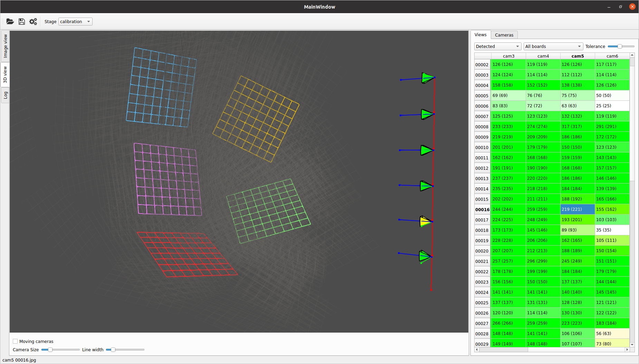This screenshot has height=364, width=639.
Task: Select row header 00002
Action: tap(482, 65)
